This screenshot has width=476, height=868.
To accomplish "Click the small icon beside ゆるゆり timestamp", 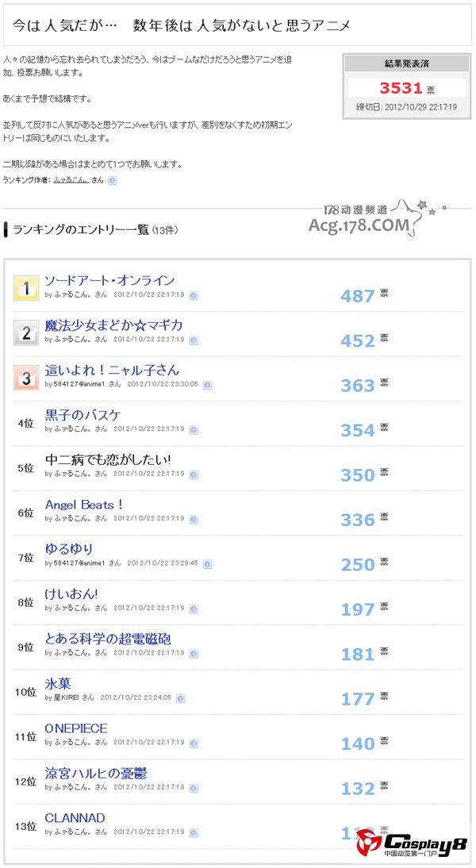I will pyautogui.click(x=208, y=563).
